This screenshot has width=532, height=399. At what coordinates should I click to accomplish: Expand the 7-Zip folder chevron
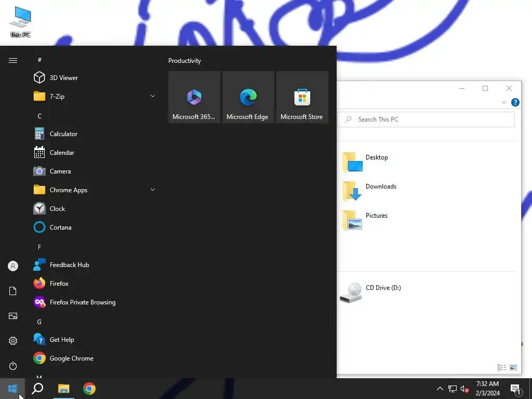pyautogui.click(x=153, y=96)
